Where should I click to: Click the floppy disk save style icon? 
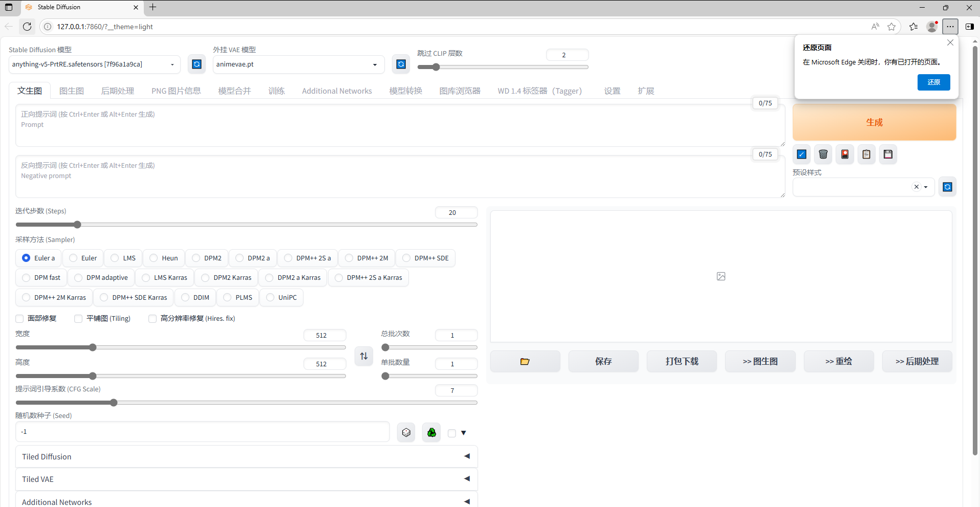888,154
